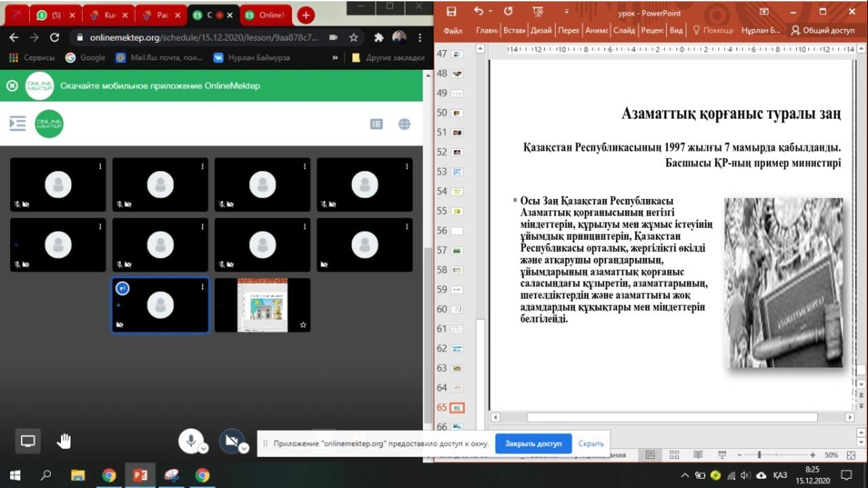Screen dimensions: 868x488
Task: Start slideshow from beginning in quick access toolbar
Action: [x=538, y=12]
